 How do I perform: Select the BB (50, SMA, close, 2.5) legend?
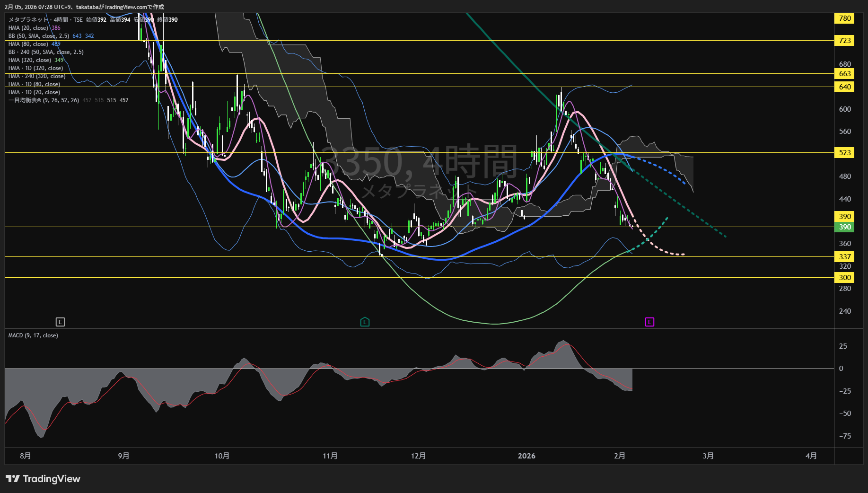tap(39, 36)
